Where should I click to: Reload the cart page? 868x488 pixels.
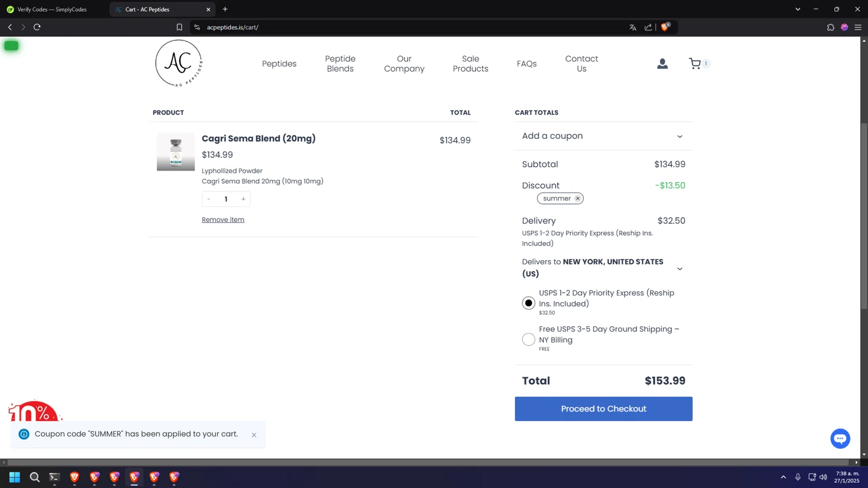37,27
